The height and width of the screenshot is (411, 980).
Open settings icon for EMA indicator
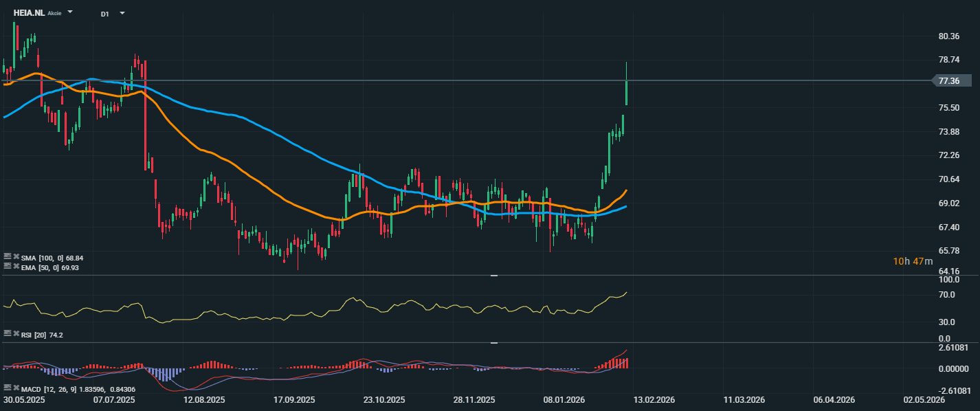click(8, 266)
